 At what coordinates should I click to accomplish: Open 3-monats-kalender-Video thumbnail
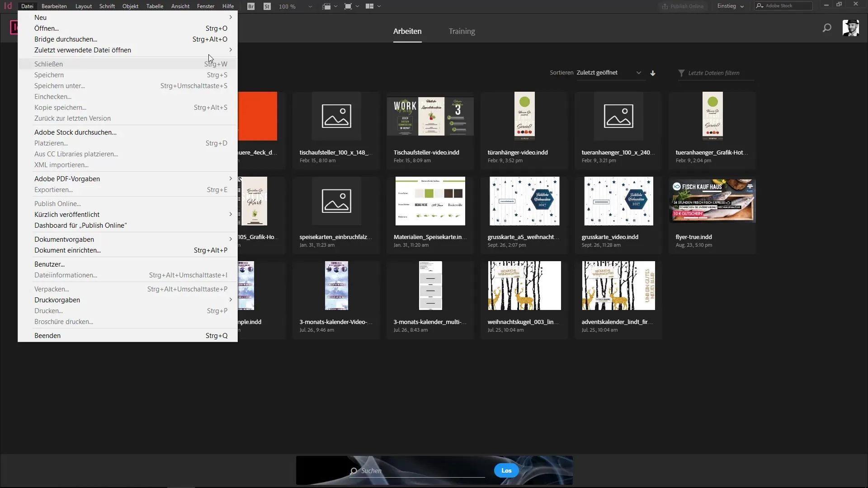pyautogui.click(x=336, y=286)
